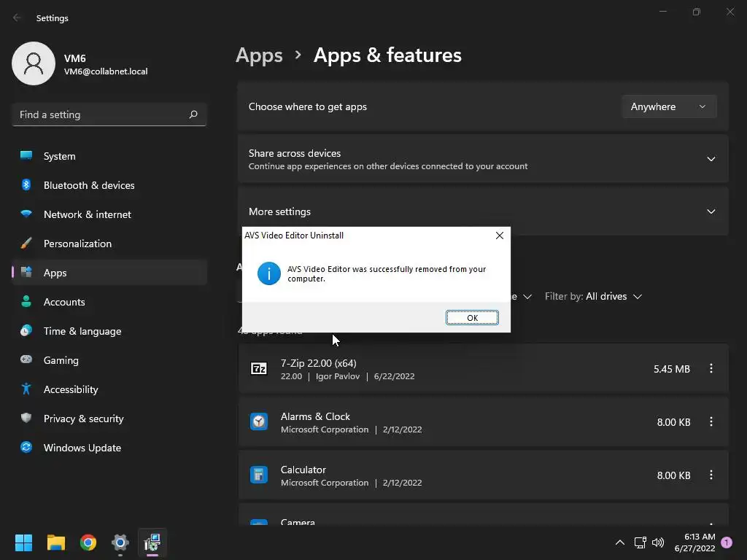The height and width of the screenshot is (560, 747).
Task: Open the 7-Zip three-dot options menu
Action: (x=711, y=369)
